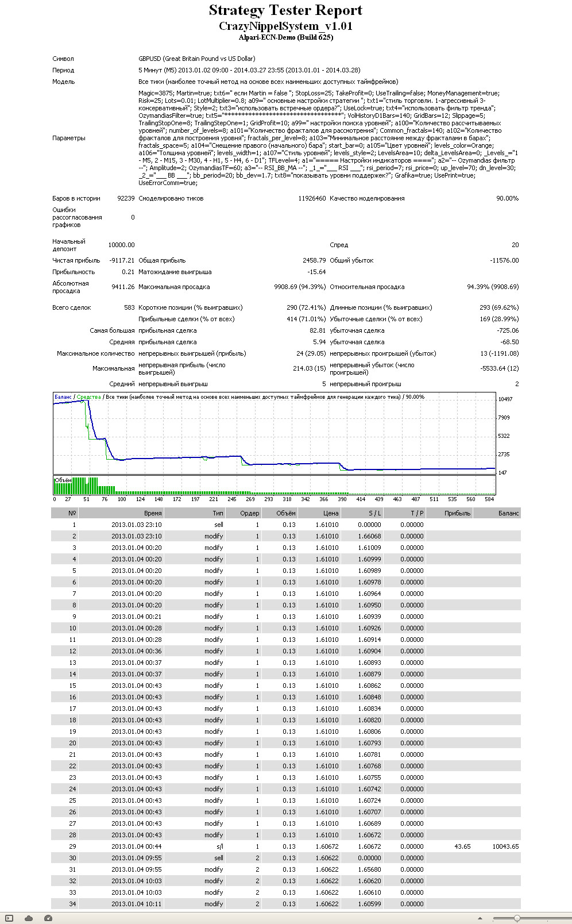Click average losing trade value -68.50
The image size is (572, 924).
tap(509, 342)
